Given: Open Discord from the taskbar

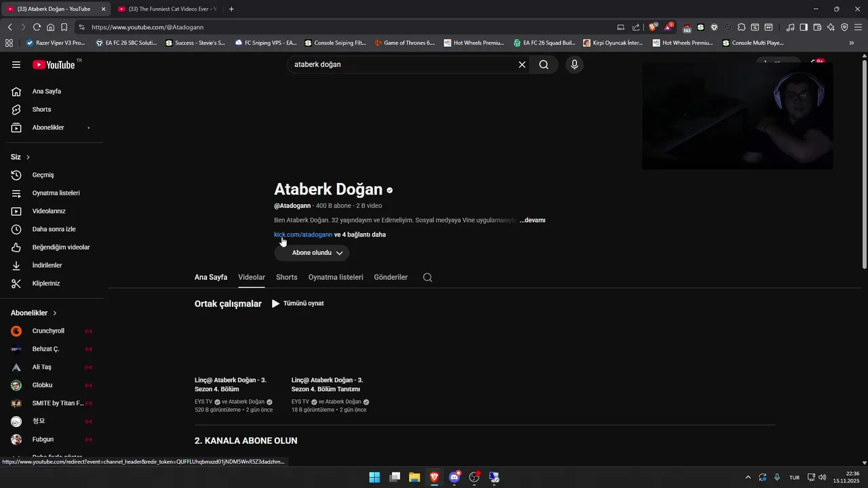Looking at the screenshot, I should 454,477.
